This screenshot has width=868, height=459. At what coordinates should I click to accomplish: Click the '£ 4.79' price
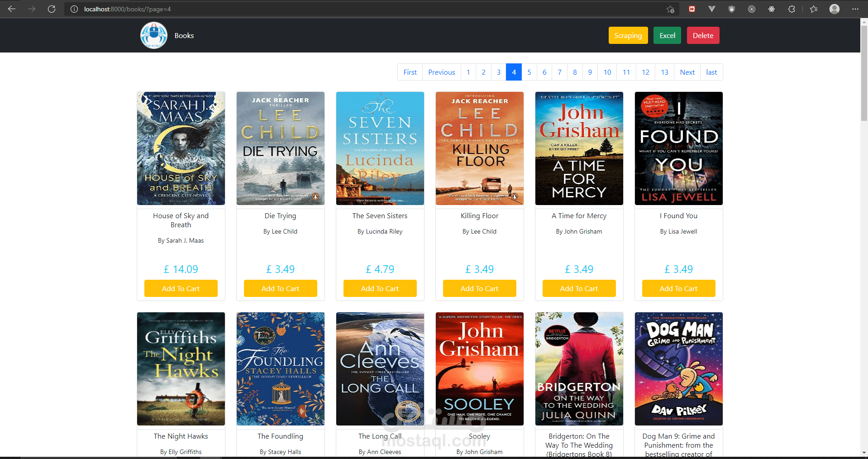[380, 269]
